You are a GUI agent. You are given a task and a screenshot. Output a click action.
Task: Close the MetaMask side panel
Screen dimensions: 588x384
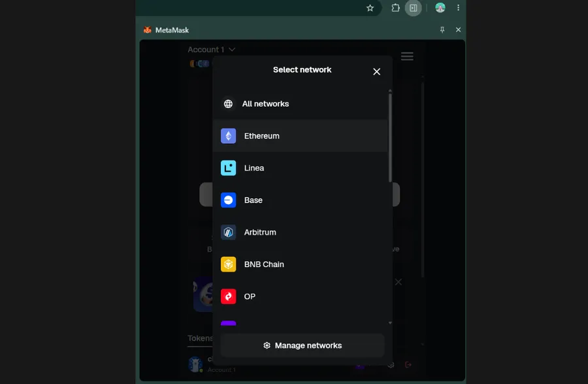[x=458, y=29]
